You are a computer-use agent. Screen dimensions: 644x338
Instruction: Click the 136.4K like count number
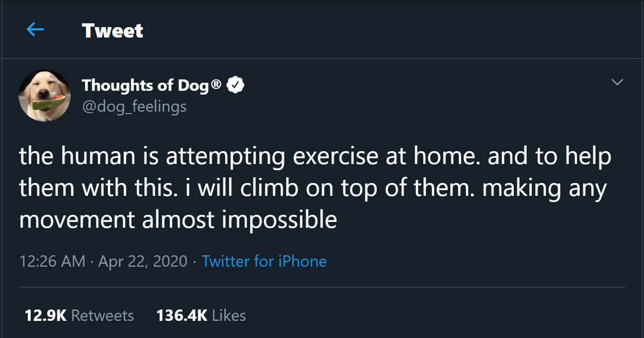pos(182,315)
